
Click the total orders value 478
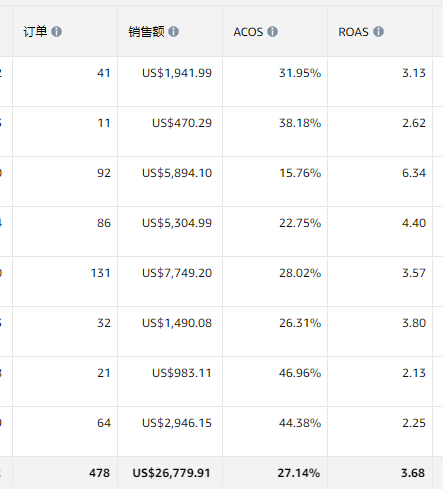99,473
